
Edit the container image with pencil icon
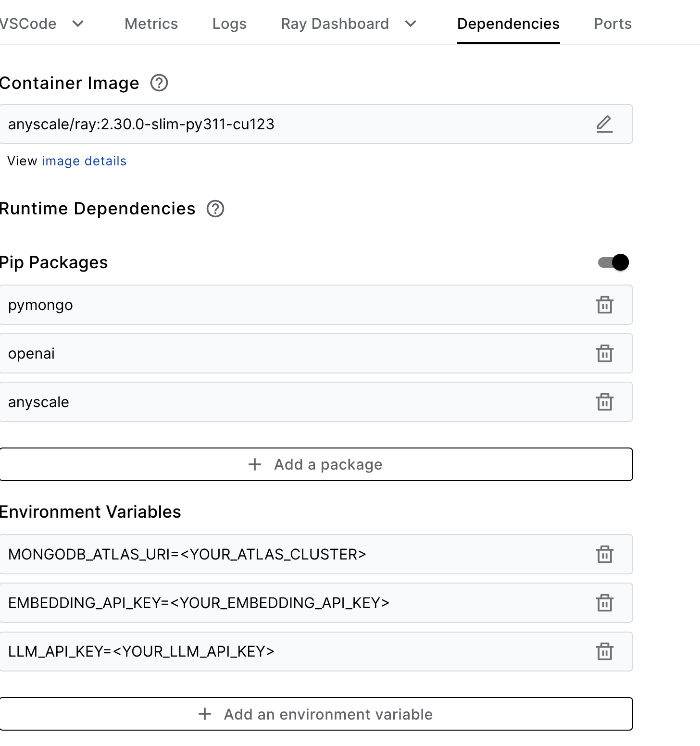click(604, 124)
